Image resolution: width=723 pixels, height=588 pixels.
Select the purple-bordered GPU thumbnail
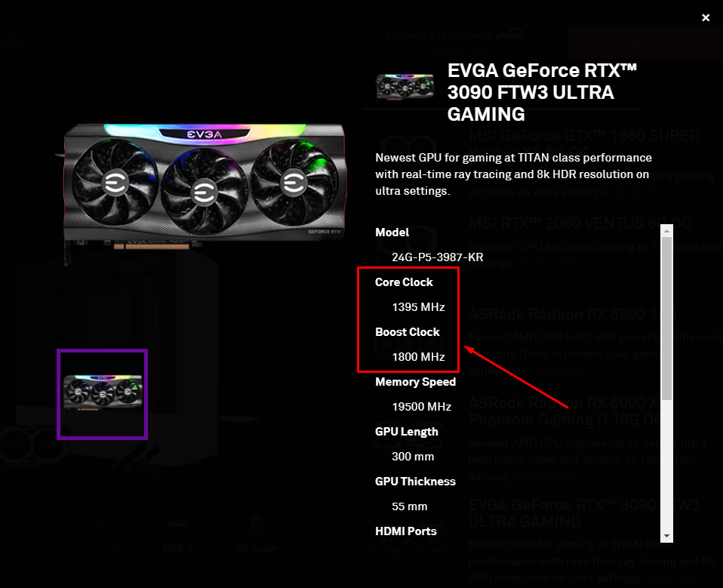(103, 394)
